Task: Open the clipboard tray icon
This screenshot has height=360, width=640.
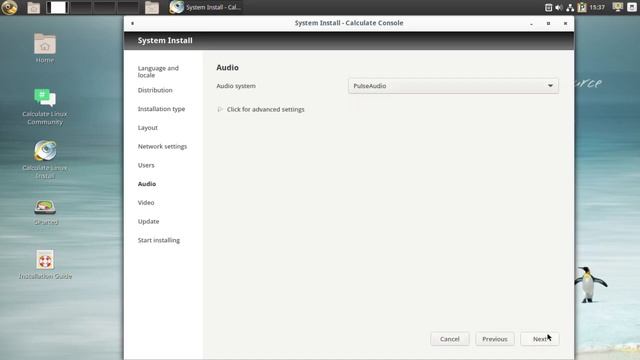Action: tap(549, 7)
